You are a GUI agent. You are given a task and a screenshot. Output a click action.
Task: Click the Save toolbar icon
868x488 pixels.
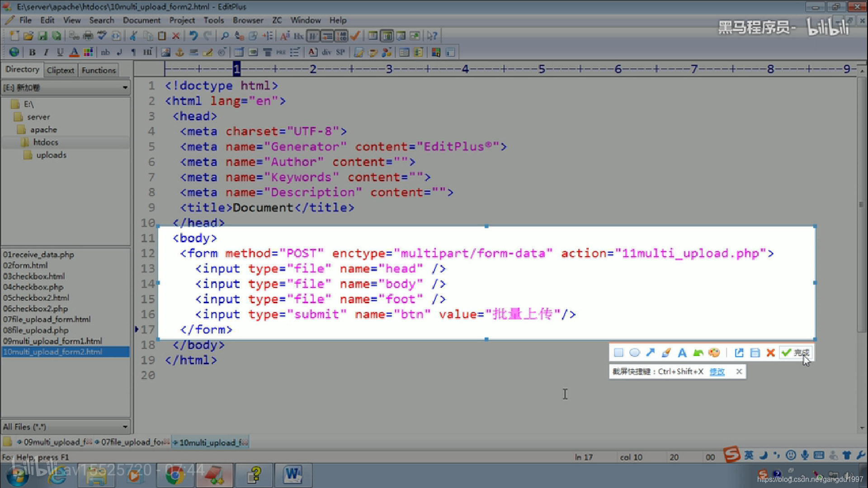pyautogui.click(x=42, y=36)
